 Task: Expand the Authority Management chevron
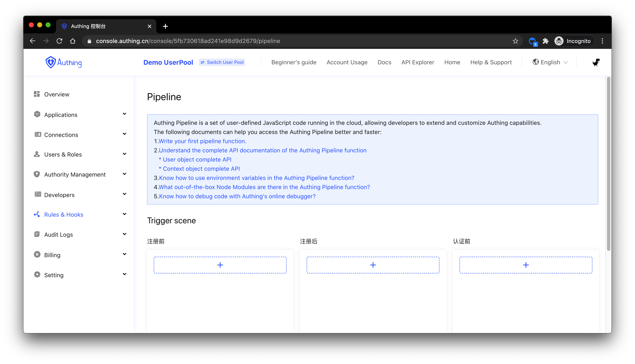(x=124, y=174)
